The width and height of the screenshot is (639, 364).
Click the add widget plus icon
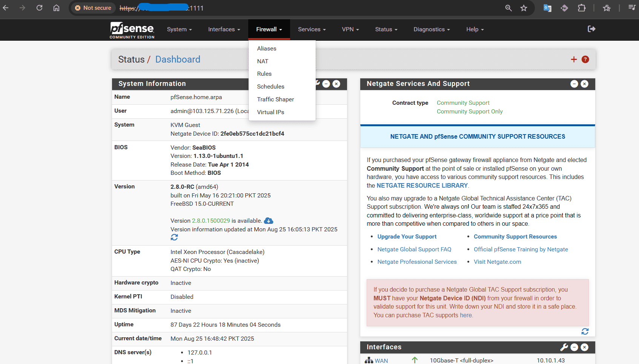point(574,60)
